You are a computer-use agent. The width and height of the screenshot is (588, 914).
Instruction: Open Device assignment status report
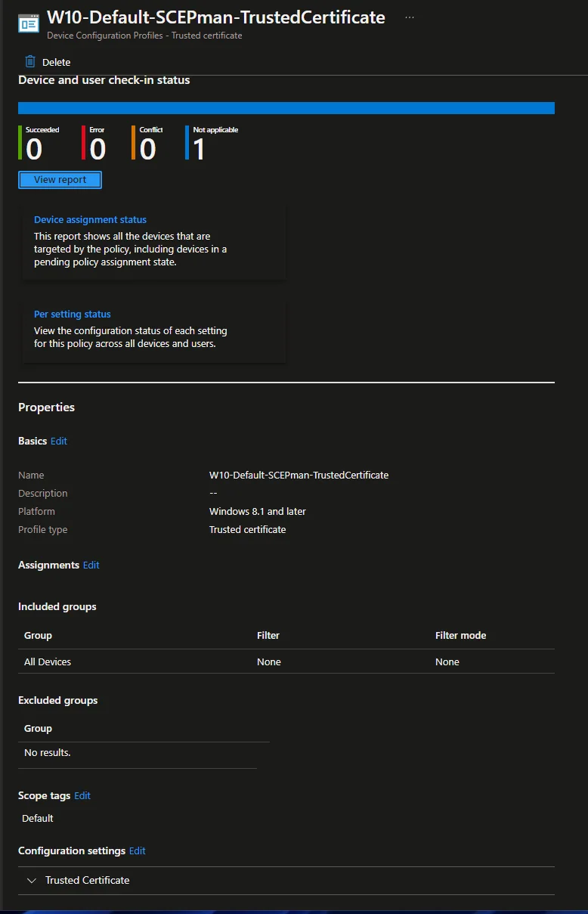(x=90, y=220)
